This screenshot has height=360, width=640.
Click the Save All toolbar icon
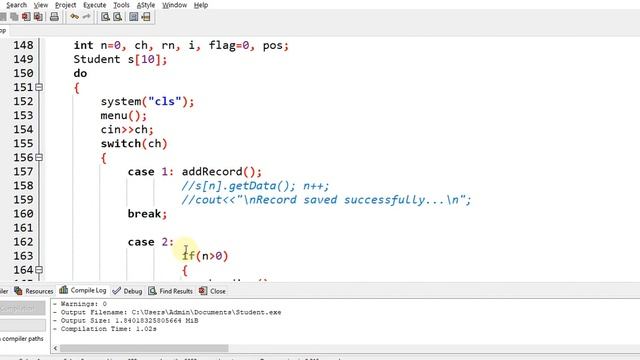14,17
